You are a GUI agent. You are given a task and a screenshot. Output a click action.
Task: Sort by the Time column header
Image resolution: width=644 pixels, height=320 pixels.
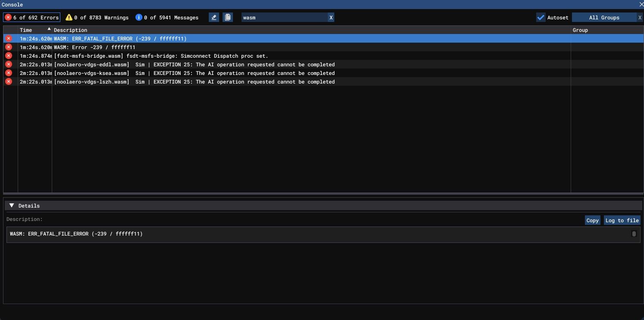(x=35, y=30)
